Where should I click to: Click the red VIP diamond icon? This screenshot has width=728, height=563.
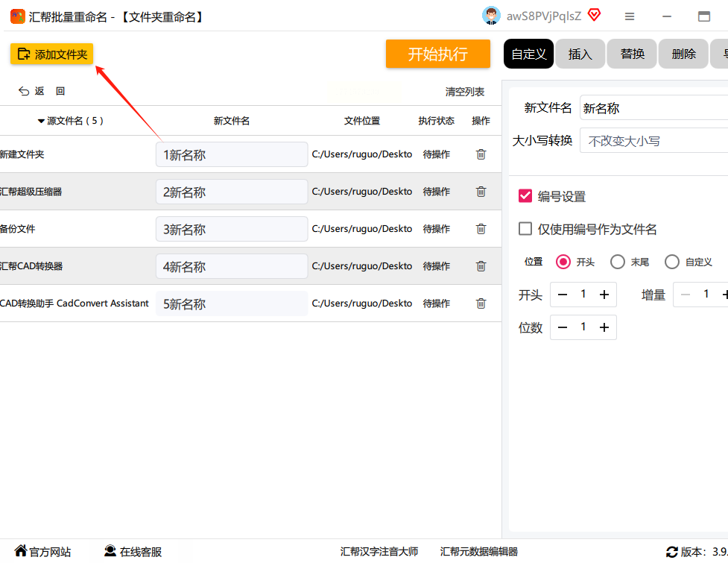[x=594, y=15]
